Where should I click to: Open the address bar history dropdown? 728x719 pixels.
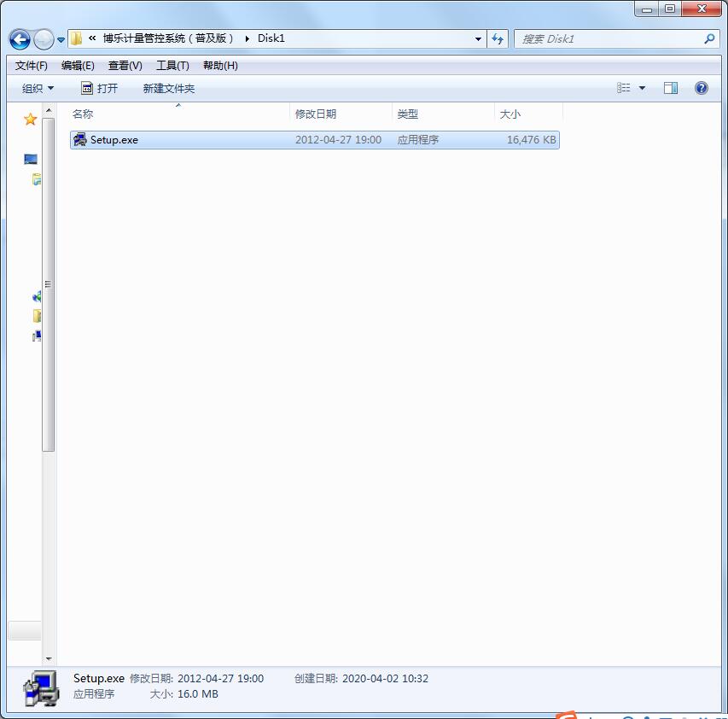pos(478,39)
